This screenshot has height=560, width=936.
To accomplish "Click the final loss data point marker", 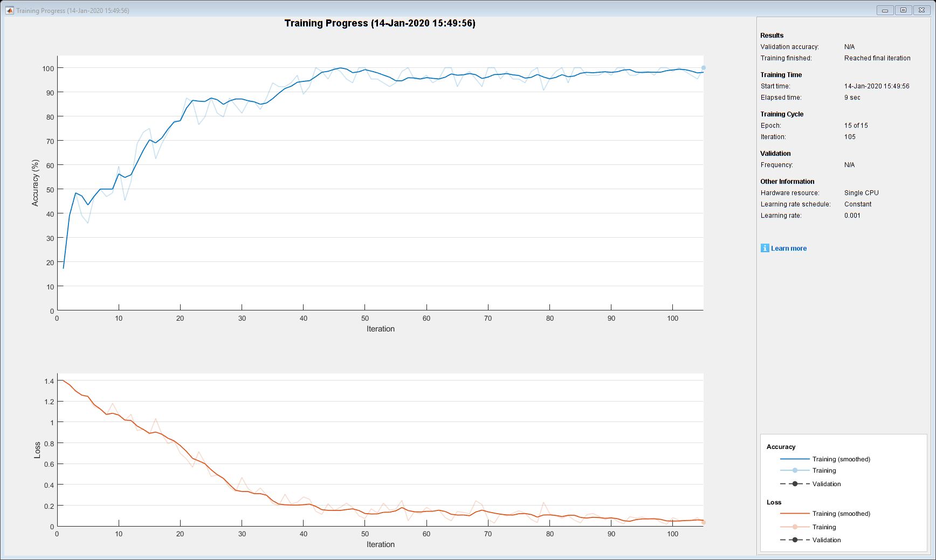I will tap(703, 522).
